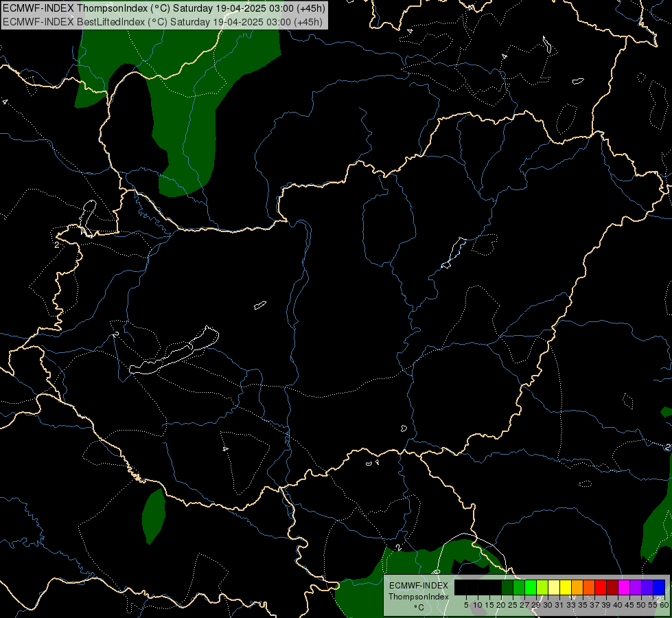Pick the blue 55–60 legend swatch
This screenshot has width=672, height=618.
pyautogui.click(x=659, y=587)
